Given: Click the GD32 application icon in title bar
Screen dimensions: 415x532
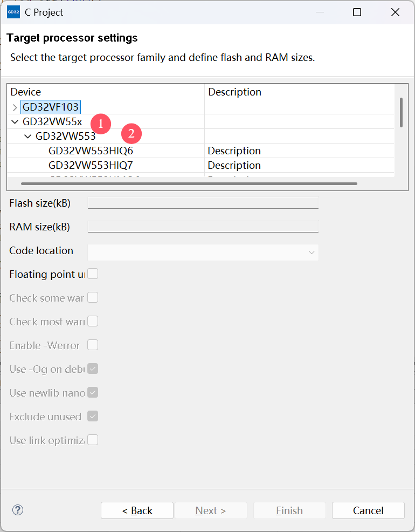Looking at the screenshot, I should [x=13, y=12].
